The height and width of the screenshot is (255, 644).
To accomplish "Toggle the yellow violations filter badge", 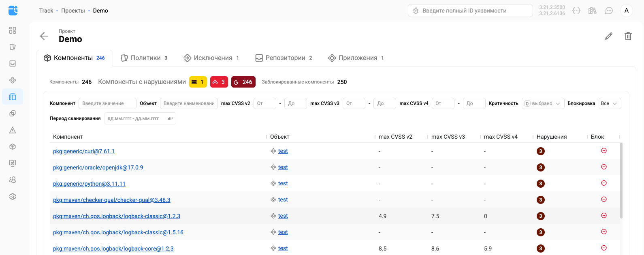I will point(198,82).
